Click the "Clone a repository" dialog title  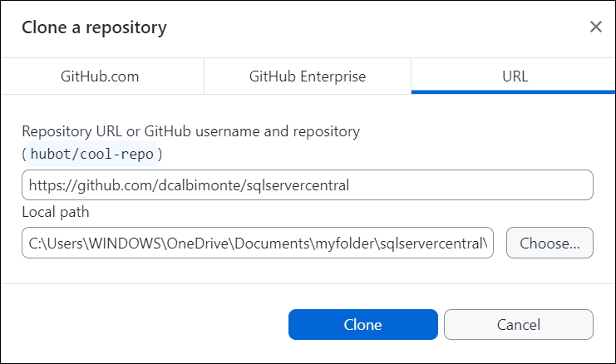(x=94, y=27)
